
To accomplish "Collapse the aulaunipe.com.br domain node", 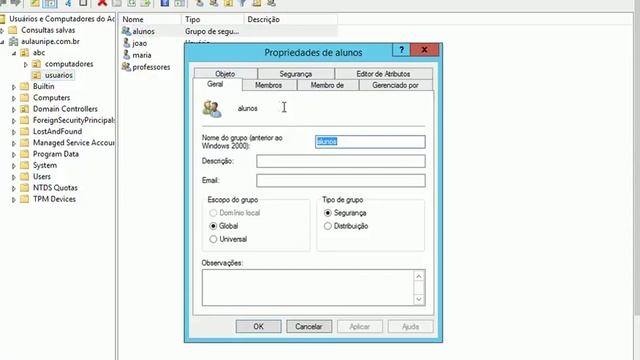I will tap(2, 42).
